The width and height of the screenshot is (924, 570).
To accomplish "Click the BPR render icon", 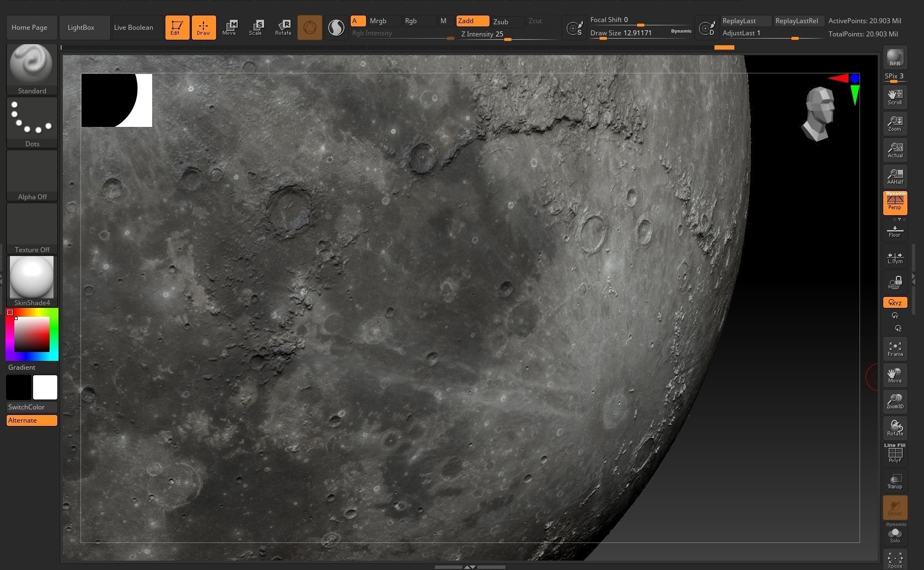I will click(x=895, y=57).
